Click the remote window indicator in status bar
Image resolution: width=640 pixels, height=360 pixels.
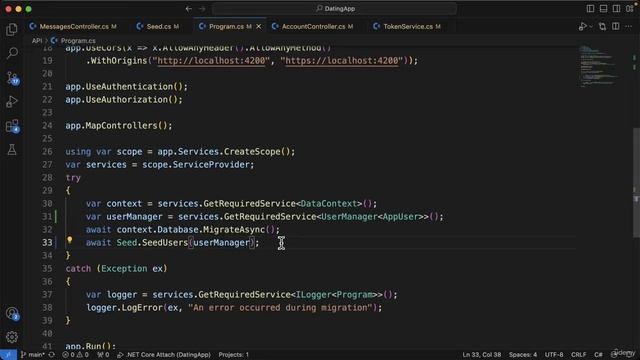8,355
